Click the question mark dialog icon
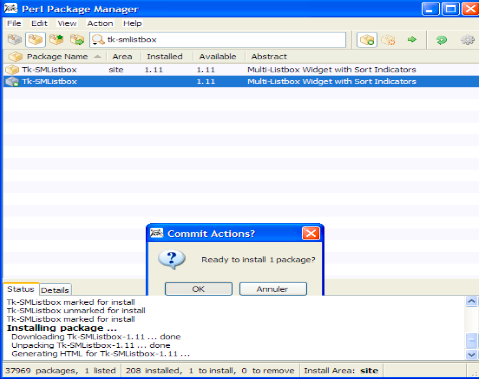The height and width of the screenshot is (379, 479). tap(172, 259)
